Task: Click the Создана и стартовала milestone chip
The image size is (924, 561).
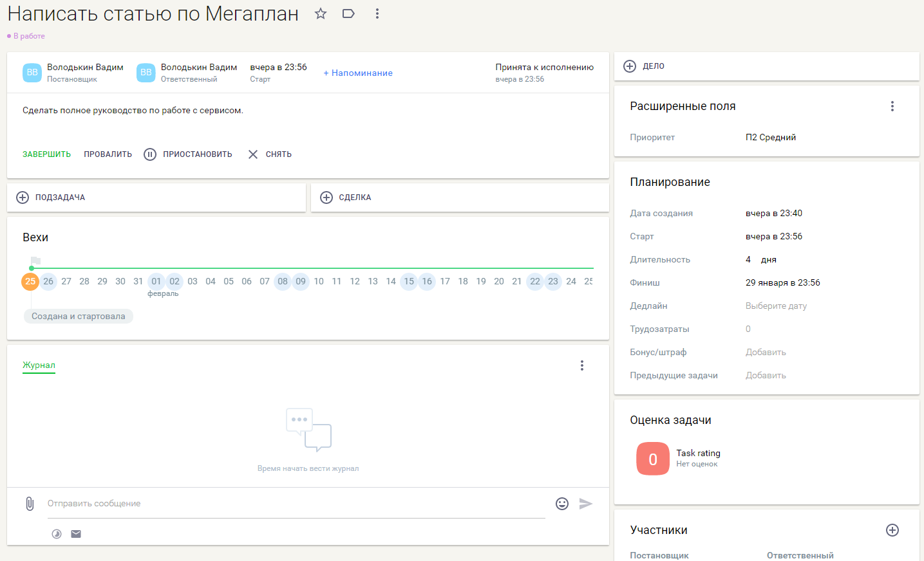Action: (x=79, y=317)
